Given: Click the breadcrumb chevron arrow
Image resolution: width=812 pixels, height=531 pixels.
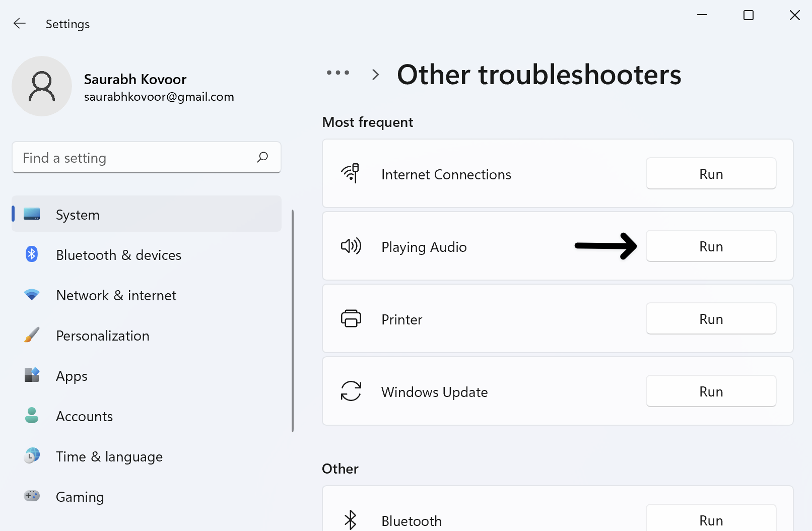Looking at the screenshot, I should pyautogui.click(x=375, y=75).
